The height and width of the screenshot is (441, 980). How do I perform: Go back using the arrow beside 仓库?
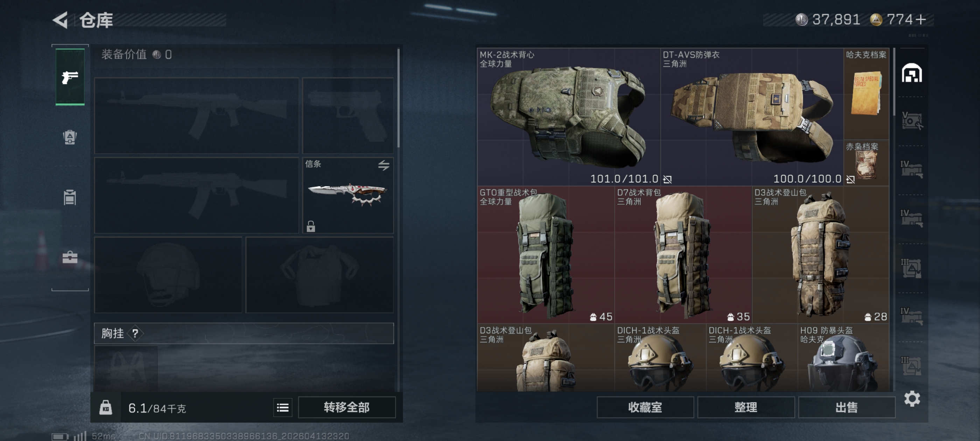coord(61,20)
